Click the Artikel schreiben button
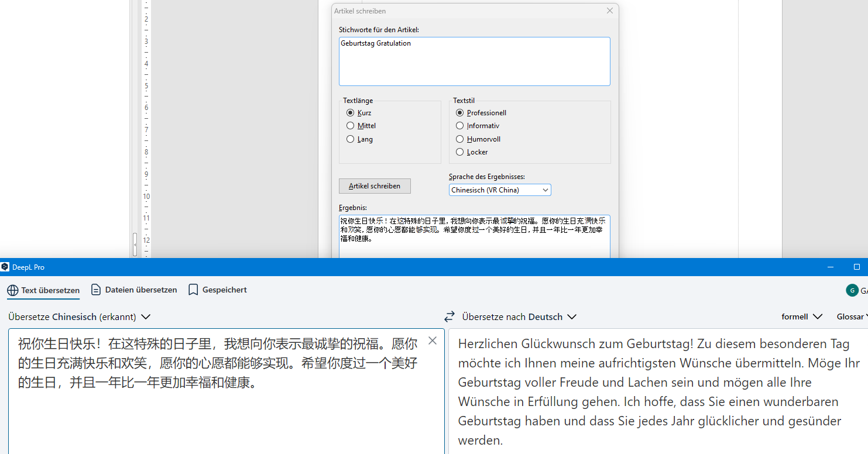 click(375, 186)
